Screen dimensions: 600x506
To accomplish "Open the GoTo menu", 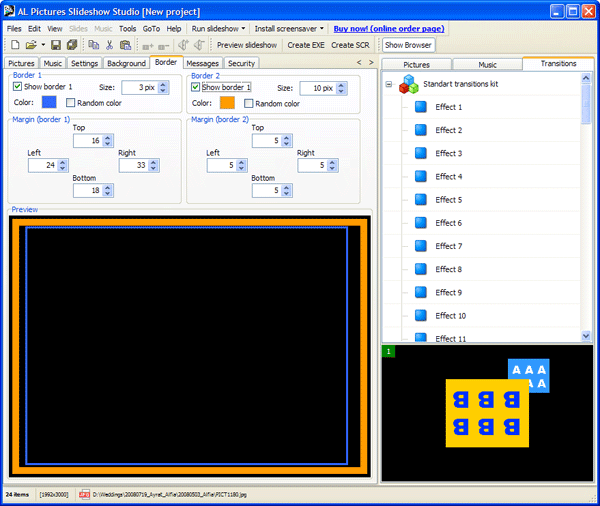I will (151, 29).
